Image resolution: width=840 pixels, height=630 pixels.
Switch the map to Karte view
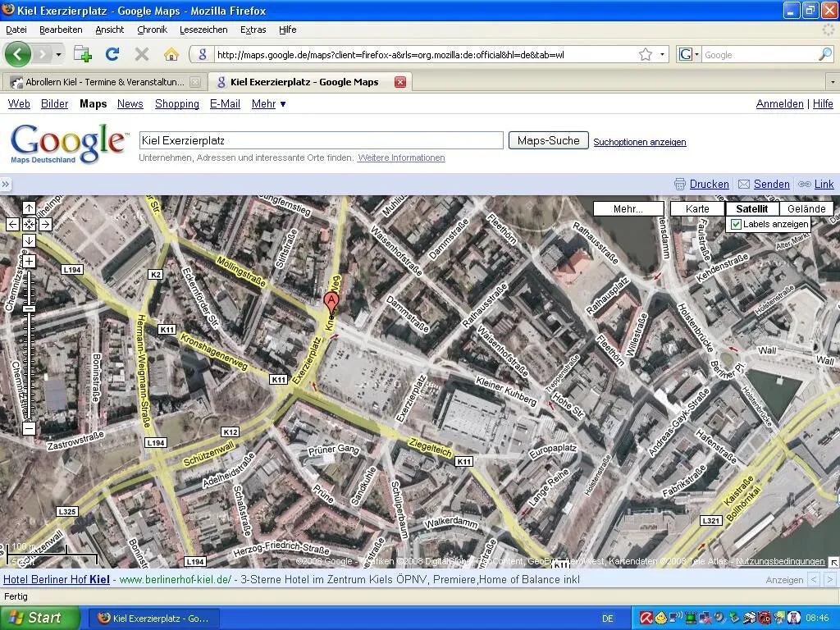pos(697,209)
